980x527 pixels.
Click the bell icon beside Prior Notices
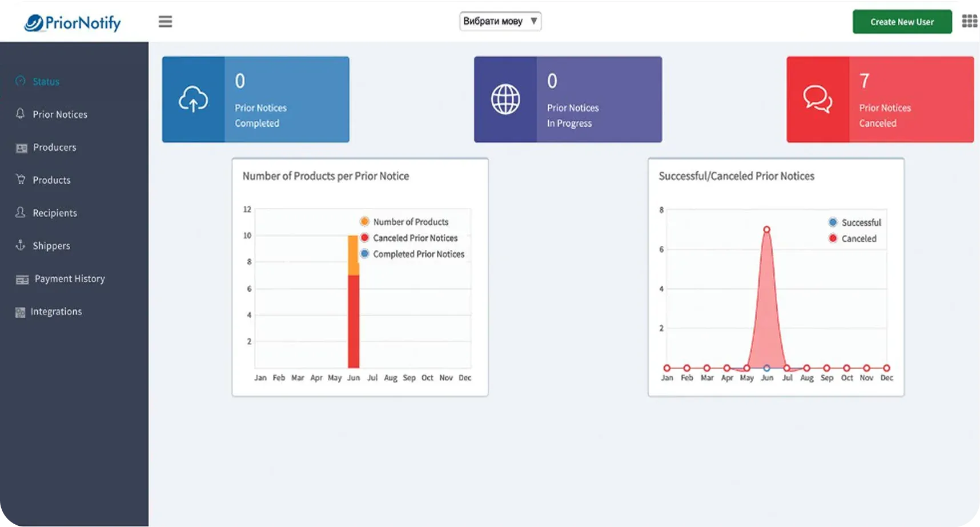tap(21, 114)
